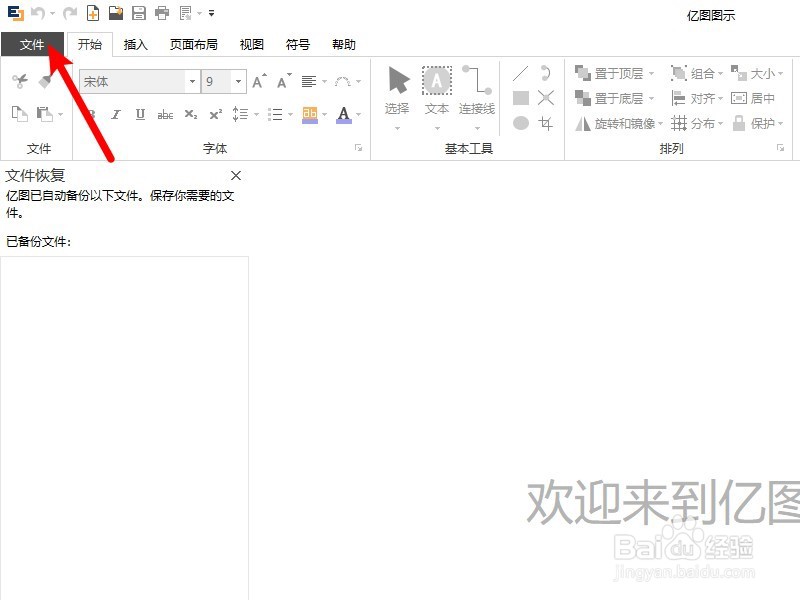
Task: Click the print preview page icon
Action: click(x=186, y=13)
